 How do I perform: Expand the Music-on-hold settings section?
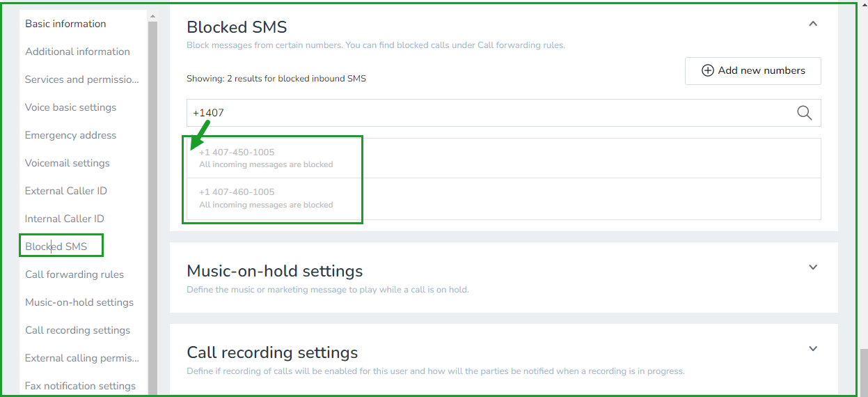point(812,267)
